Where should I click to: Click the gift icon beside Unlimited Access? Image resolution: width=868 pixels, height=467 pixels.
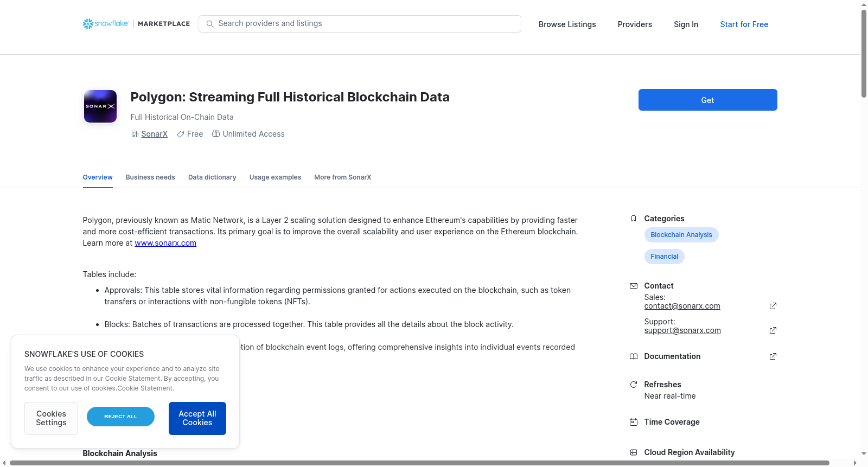click(x=216, y=133)
